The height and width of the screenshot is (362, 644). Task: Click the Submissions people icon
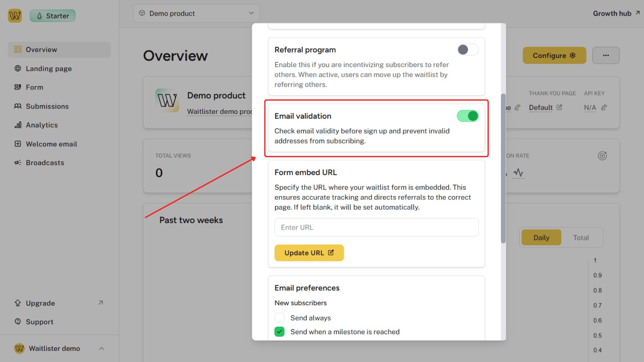pos(18,106)
